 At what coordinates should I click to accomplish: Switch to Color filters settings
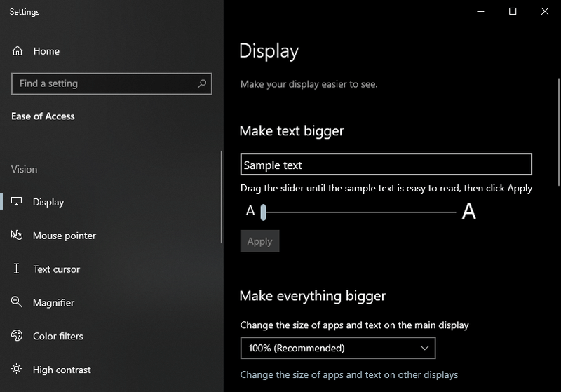click(111, 336)
